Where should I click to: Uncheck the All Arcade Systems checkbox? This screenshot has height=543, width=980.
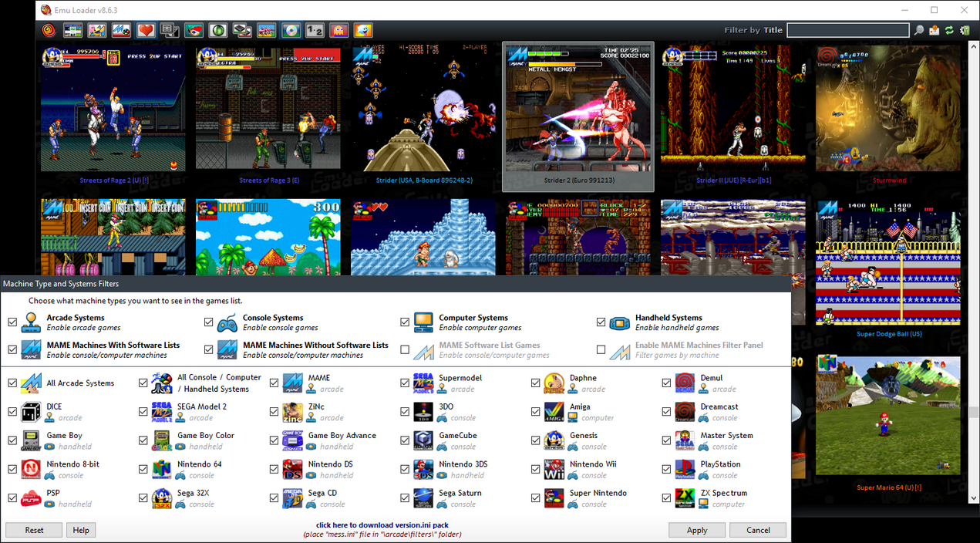pyautogui.click(x=12, y=383)
